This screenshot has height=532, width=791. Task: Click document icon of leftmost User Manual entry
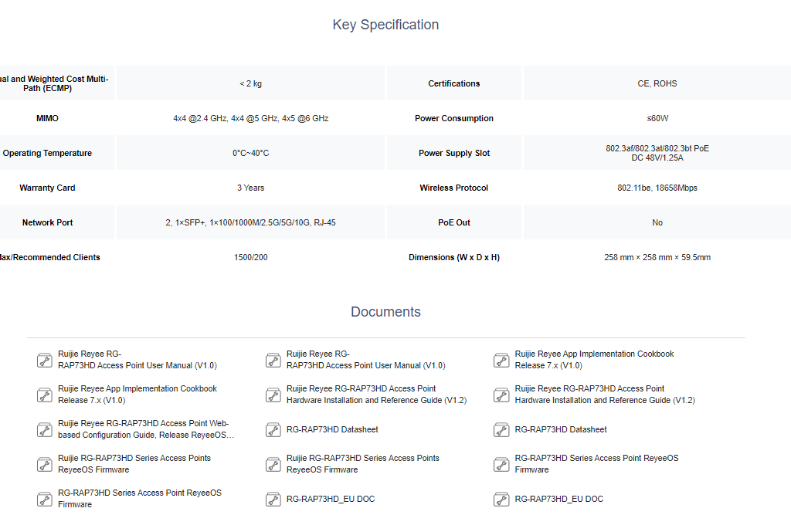[x=45, y=361]
